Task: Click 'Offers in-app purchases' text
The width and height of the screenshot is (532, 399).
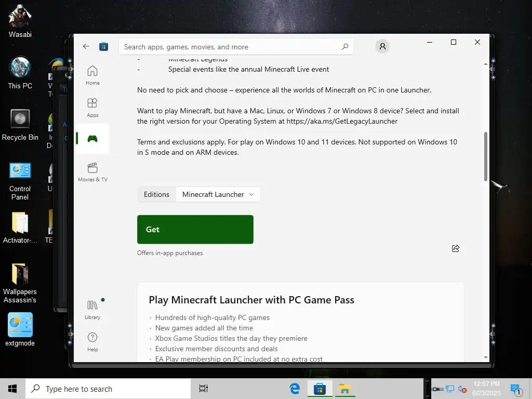Action: pos(170,253)
